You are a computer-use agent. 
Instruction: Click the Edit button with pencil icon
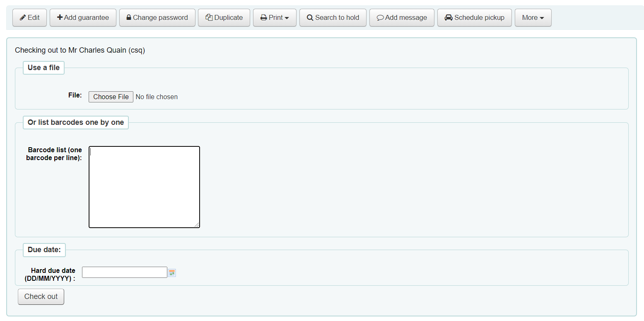coord(29,17)
